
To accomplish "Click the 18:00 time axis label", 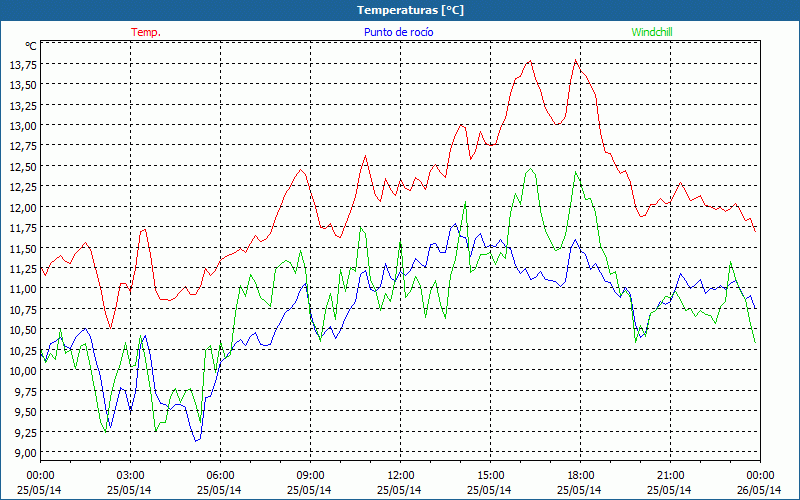I will point(581,475).
